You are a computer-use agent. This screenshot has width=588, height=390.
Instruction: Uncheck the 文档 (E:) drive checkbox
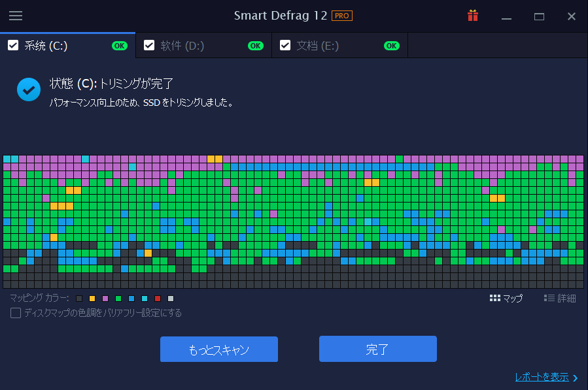tap(285, 45)
